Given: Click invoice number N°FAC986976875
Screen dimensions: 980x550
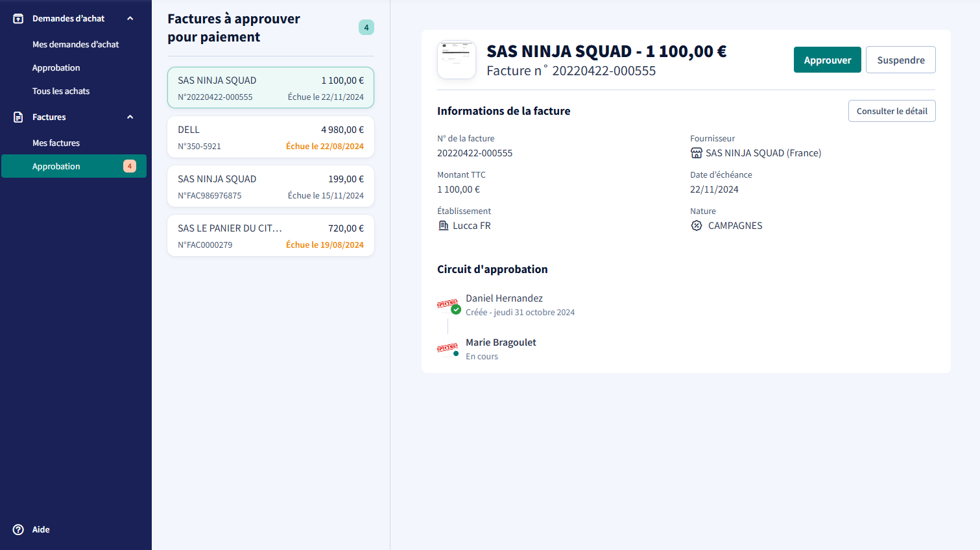Looking at the screenshot, I should (x=209, y=196).
